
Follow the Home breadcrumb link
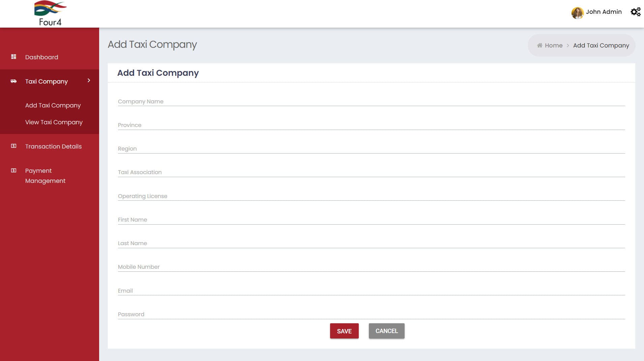[553, 45]
